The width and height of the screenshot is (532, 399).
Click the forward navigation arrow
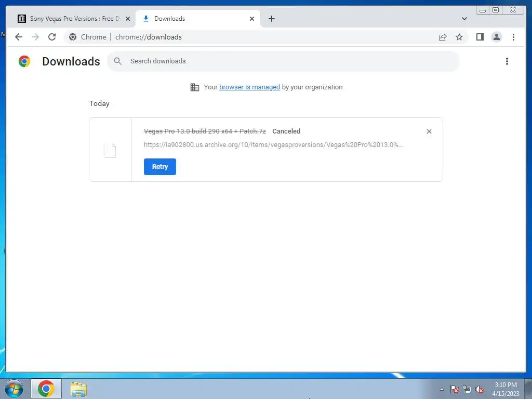click(35, 37)
